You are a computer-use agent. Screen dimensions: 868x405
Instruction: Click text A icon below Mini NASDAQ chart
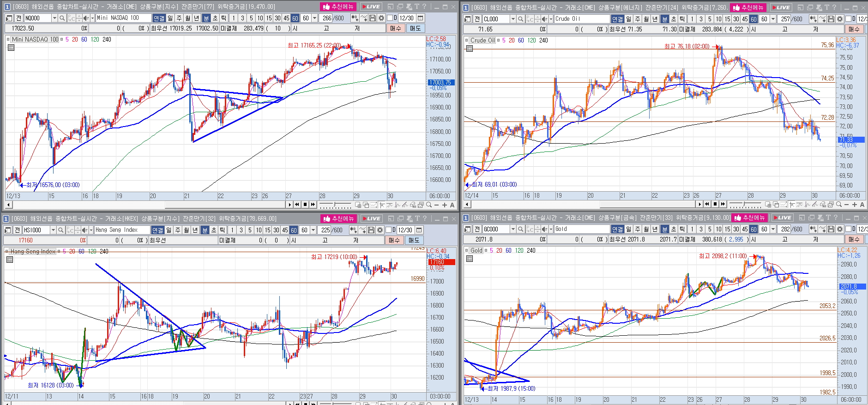point(452,205)
